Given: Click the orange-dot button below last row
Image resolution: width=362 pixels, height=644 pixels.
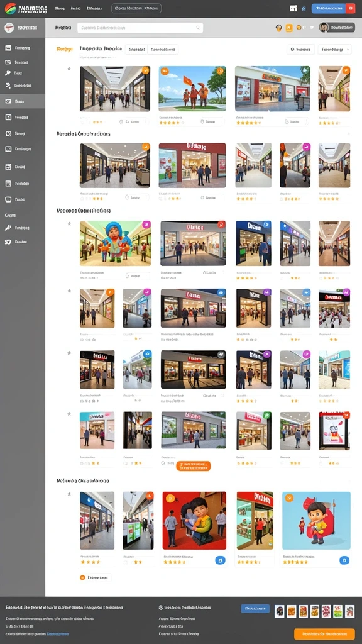Looking at the screenshot, I should point(95,577).
